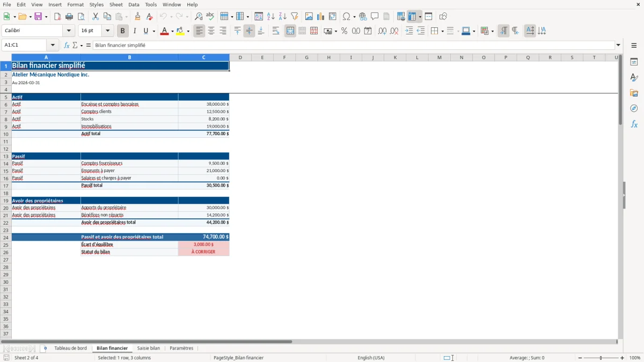This screenshot has width=644, height=362.
Task: Click the zoom slider in status bar
Action: [601, 358]
